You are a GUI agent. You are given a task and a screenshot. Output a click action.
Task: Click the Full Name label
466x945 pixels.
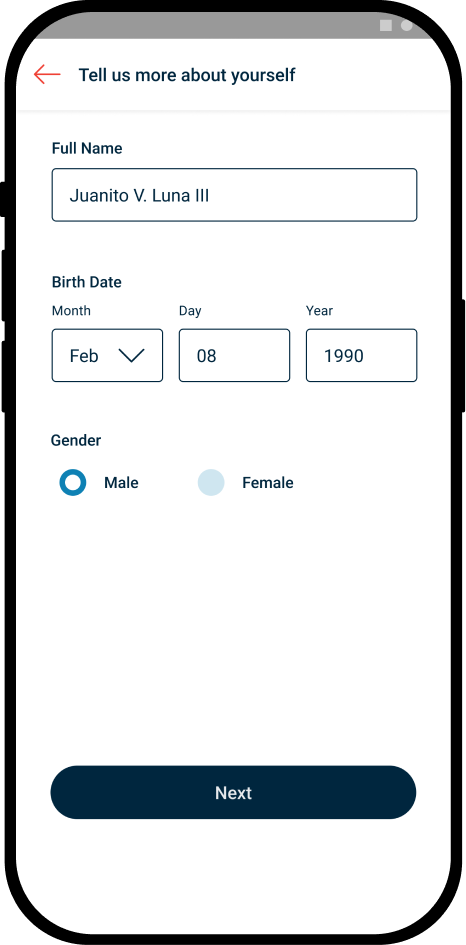(x=87, y=149)
